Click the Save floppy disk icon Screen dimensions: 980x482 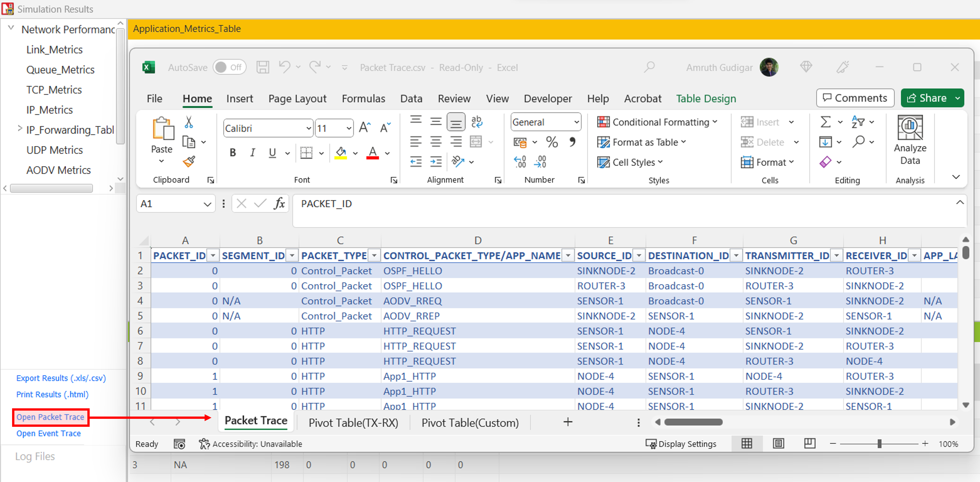pyautogui.click(x=263, y=67)
